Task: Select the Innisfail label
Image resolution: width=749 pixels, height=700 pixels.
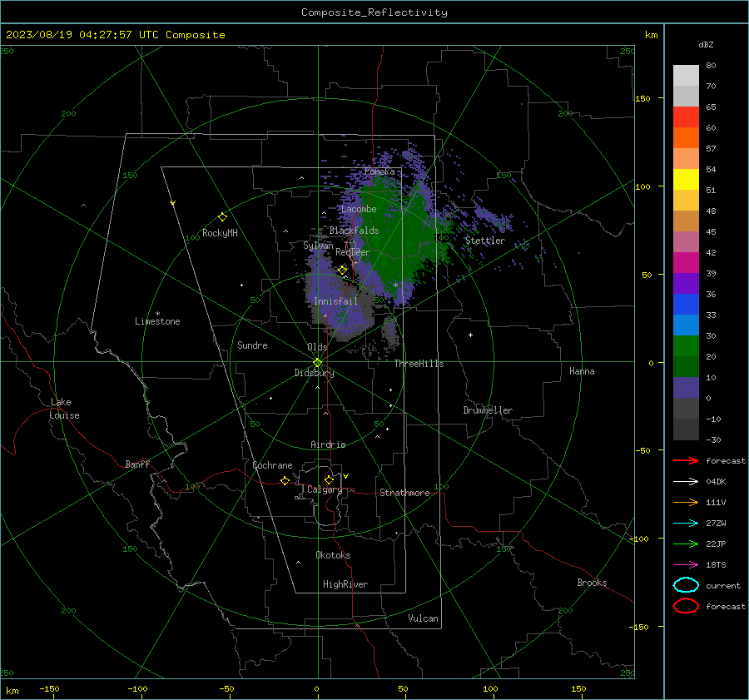Action: tap(335, 301)
